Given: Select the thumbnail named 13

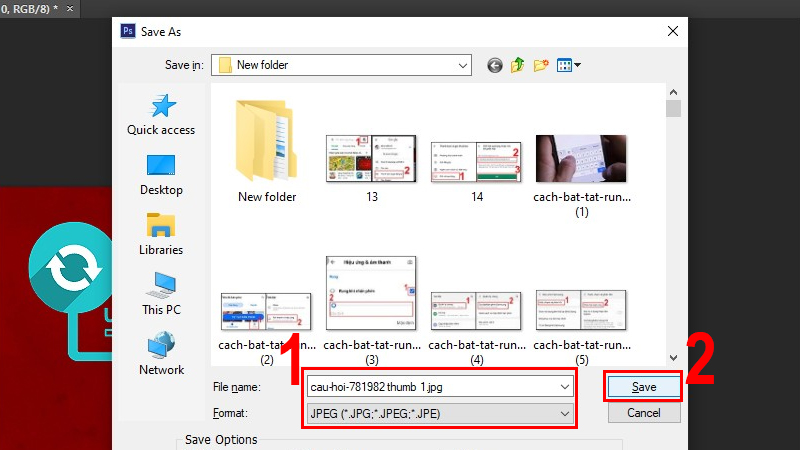Looking at the screenshot, I should point(371,168).
